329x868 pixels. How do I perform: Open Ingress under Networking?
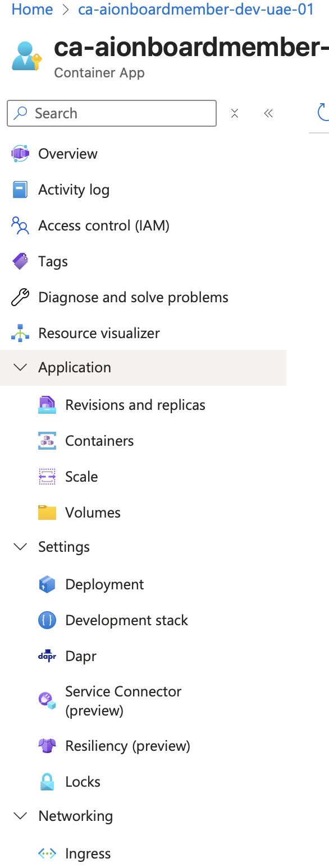point(88,853)
